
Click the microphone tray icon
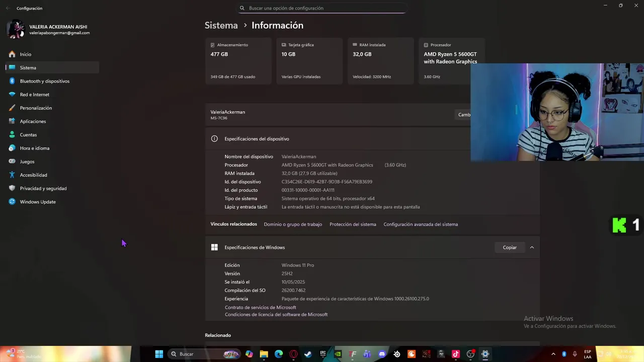click(575, 354)
